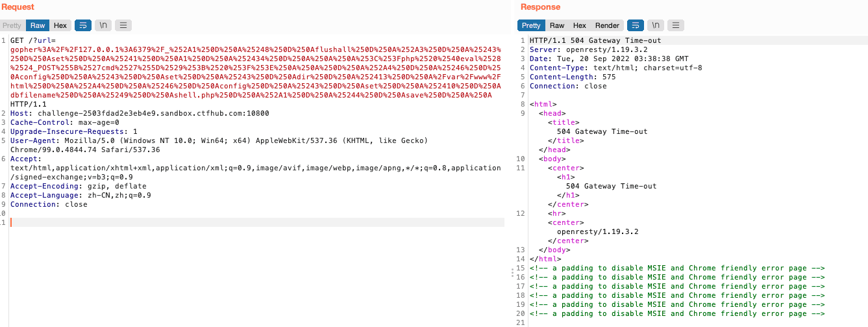Click the <title> tag in response
The width and height of the screenshot is (868, 327).
pos(564,122)
